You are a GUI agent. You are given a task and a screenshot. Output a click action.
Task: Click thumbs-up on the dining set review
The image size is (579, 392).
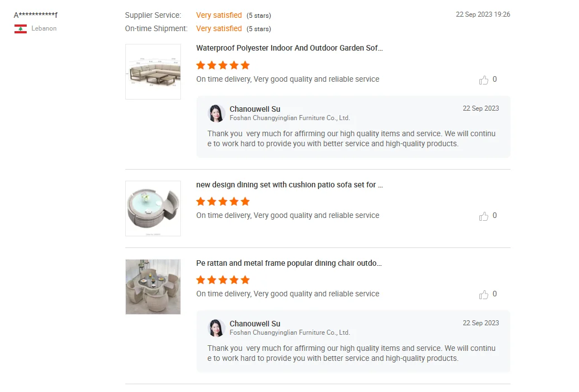pos(483,216)
